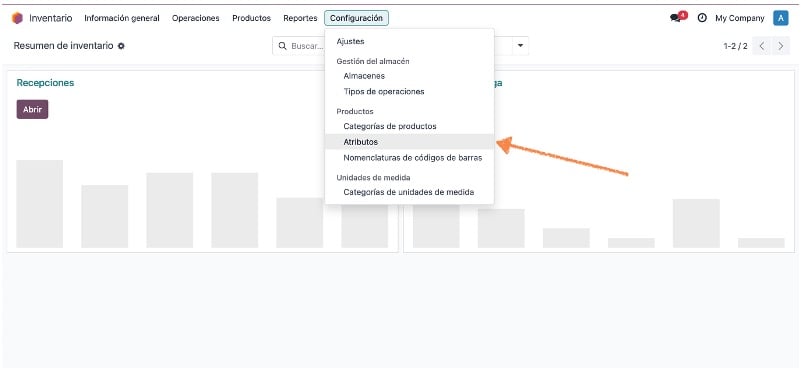This screenshot has height=368, width=801.
Task: Go to next page arrow
Action: pos(781,46)
